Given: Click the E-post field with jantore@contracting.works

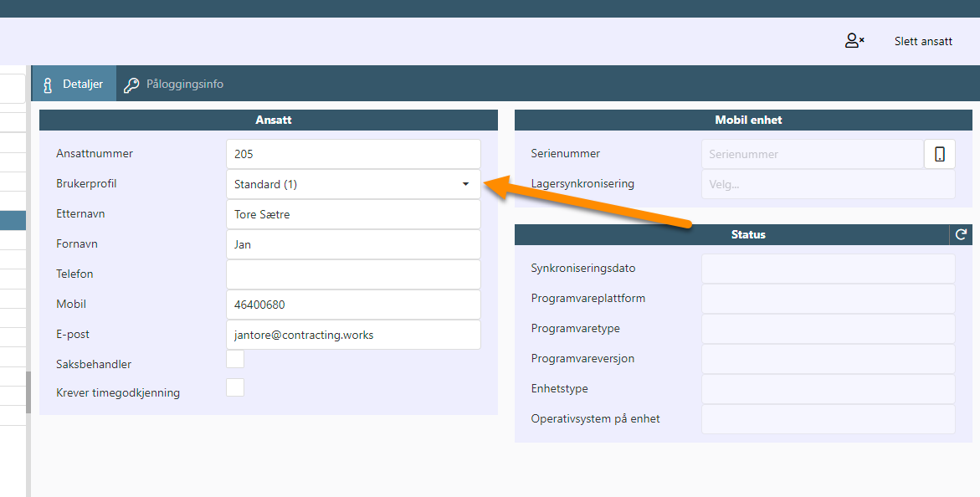Looking at the screenshot, I should click(353, 335).
